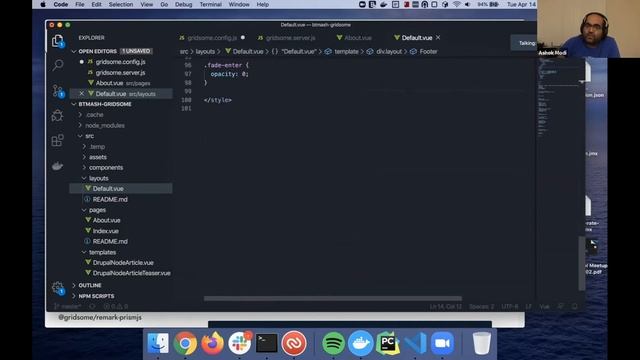Open Visual Studio Code dock icon
640x360 pixels.
(415, 343)
